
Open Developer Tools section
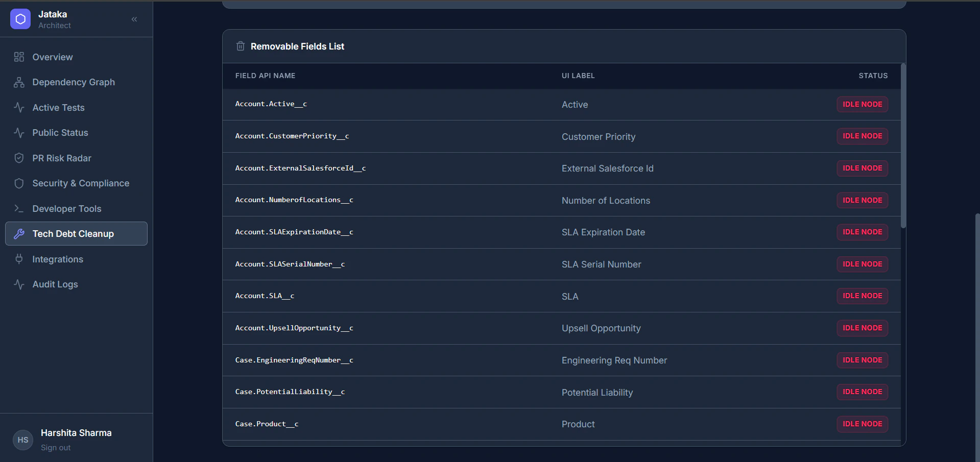coord(76,209)
